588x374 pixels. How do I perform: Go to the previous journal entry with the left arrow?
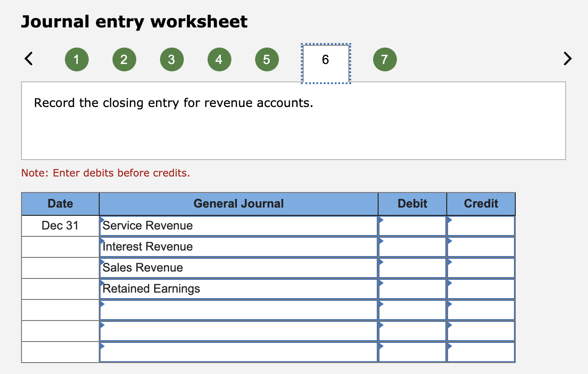point(28,59)
